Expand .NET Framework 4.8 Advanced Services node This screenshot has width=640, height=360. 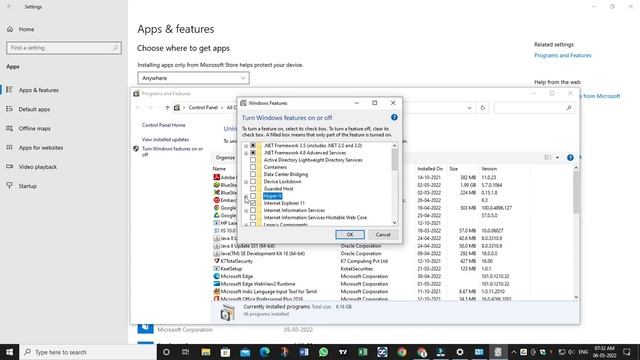[x=246, y=153]
